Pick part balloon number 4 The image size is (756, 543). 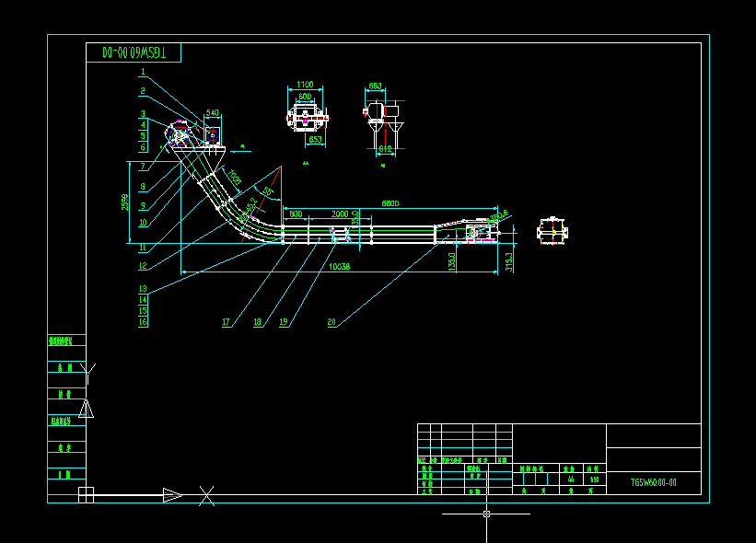[143, 125]
